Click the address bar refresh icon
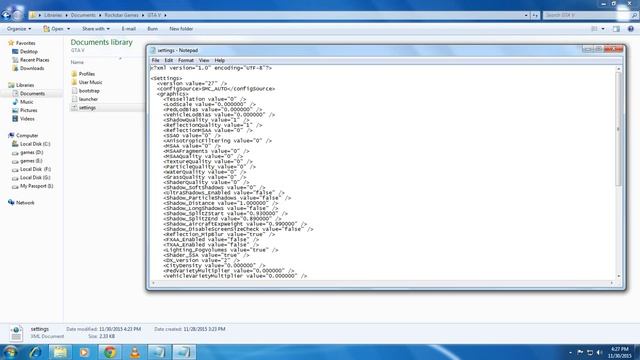This screenshot has height=360, width=640. tap(535, 15)
